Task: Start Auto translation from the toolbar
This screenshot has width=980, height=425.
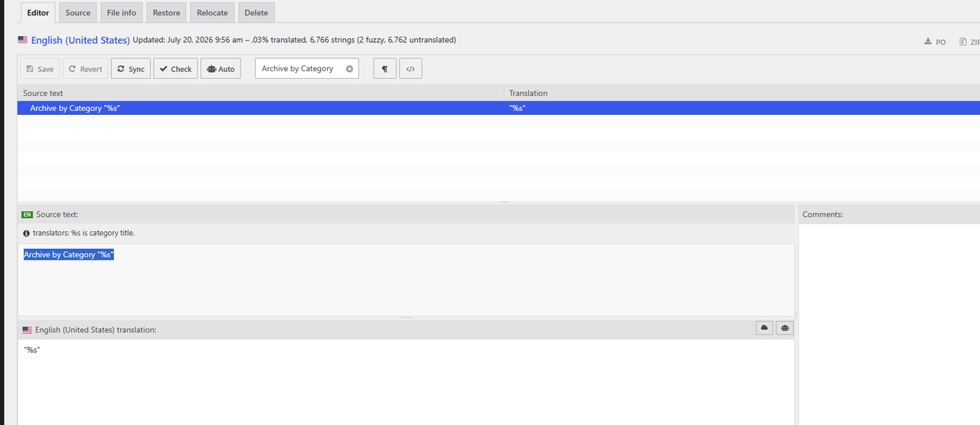Action: [x=220, y=69]
